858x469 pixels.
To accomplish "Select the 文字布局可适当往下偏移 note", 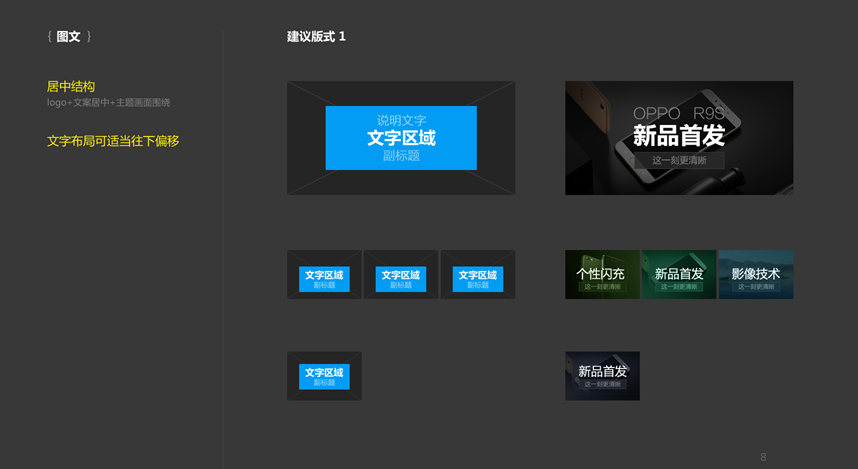I will [x=113, y=141].
